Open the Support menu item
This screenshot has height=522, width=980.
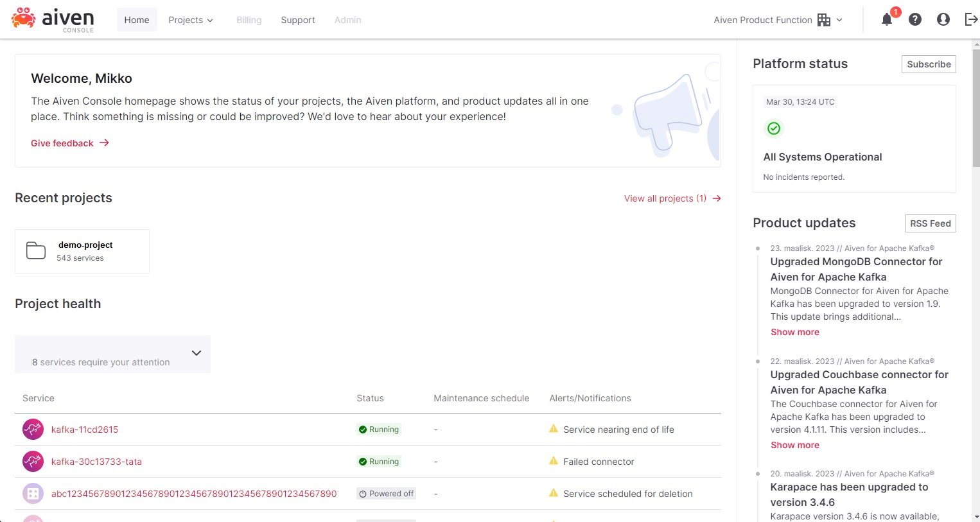click(297, 20)
